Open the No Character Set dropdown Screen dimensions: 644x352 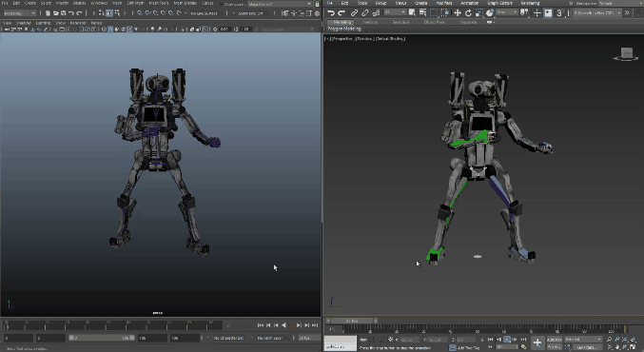pos(230,338)
